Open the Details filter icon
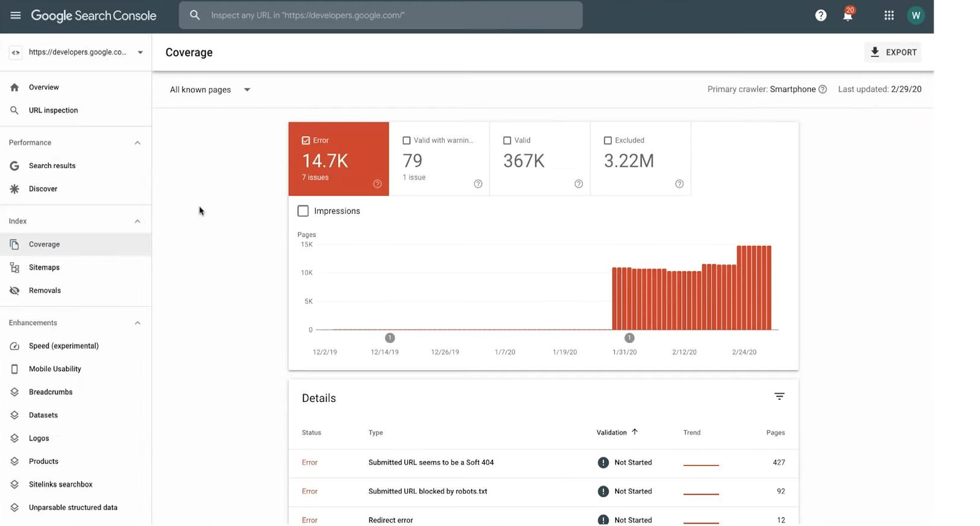Screen dimensions: 980x526 pos(779,396)
